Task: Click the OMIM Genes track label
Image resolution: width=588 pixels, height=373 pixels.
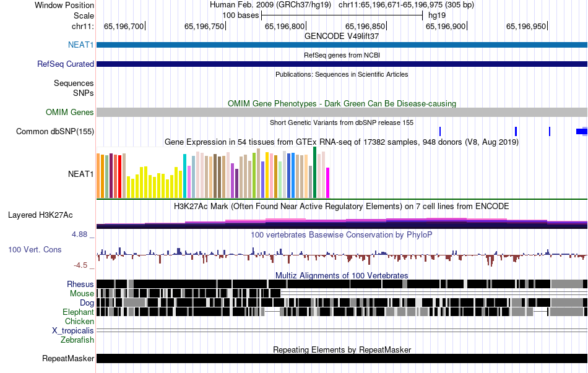Action: (70, 112)
